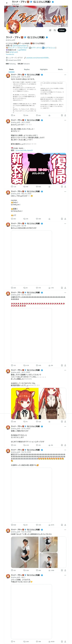Open the Media tab
Screen dimensions: 72x644
tap(60, 70)
